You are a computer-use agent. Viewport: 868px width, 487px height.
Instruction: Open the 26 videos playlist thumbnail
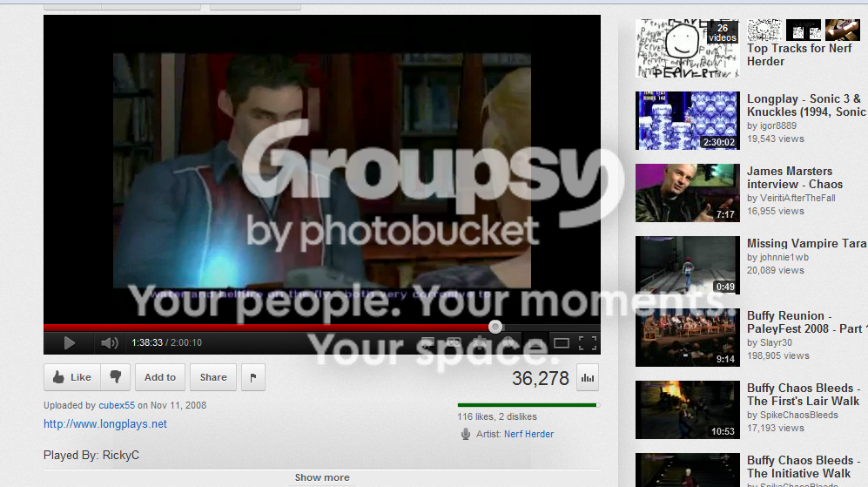688,48
